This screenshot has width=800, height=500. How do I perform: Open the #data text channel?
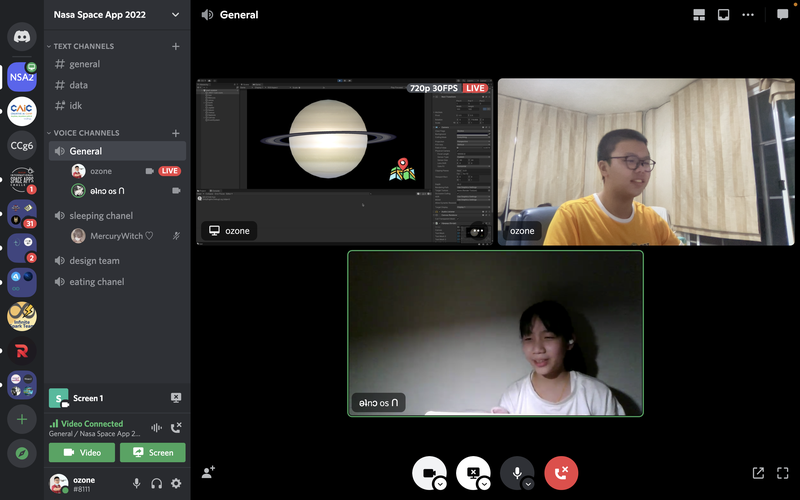pos(78,85)
